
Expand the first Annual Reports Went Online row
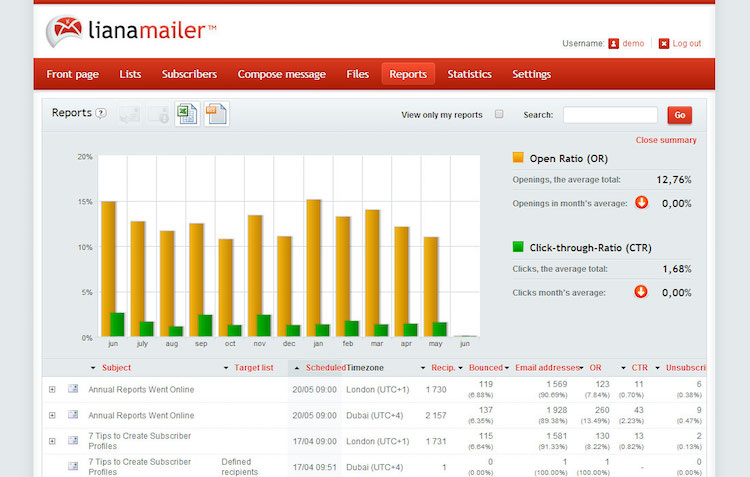click(52, 389)
